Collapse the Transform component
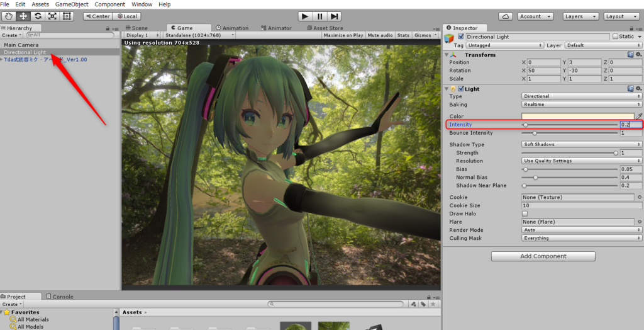644x330 pixels. (x=447, y=55)
